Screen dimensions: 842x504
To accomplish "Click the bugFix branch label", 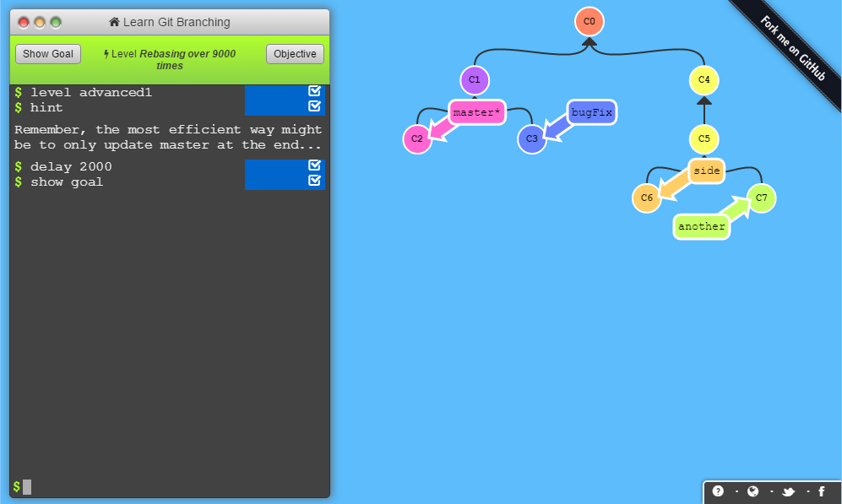I will (x=592, y=112).
